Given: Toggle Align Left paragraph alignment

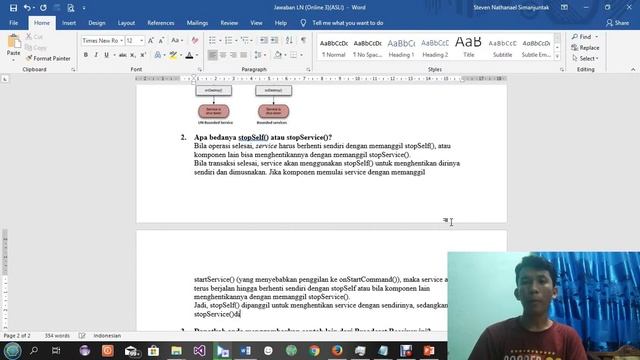Looking at the screenshot, I should pyautogui.click(x=213, y=55).
